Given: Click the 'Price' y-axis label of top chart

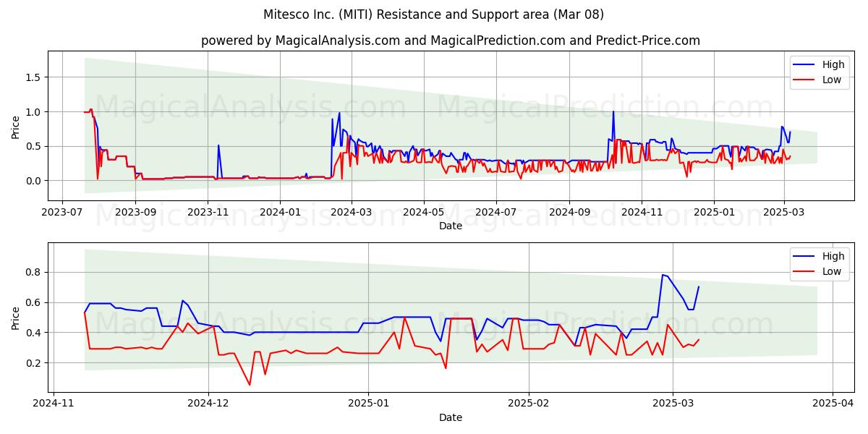Looking at the screenshot, I should (16, 126).
